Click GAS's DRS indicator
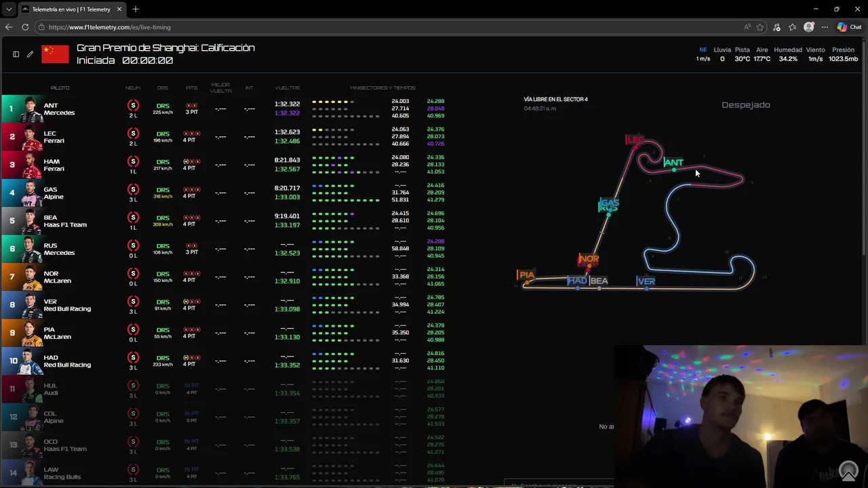The width and height of the screenshot is (868, 488). 163,190
